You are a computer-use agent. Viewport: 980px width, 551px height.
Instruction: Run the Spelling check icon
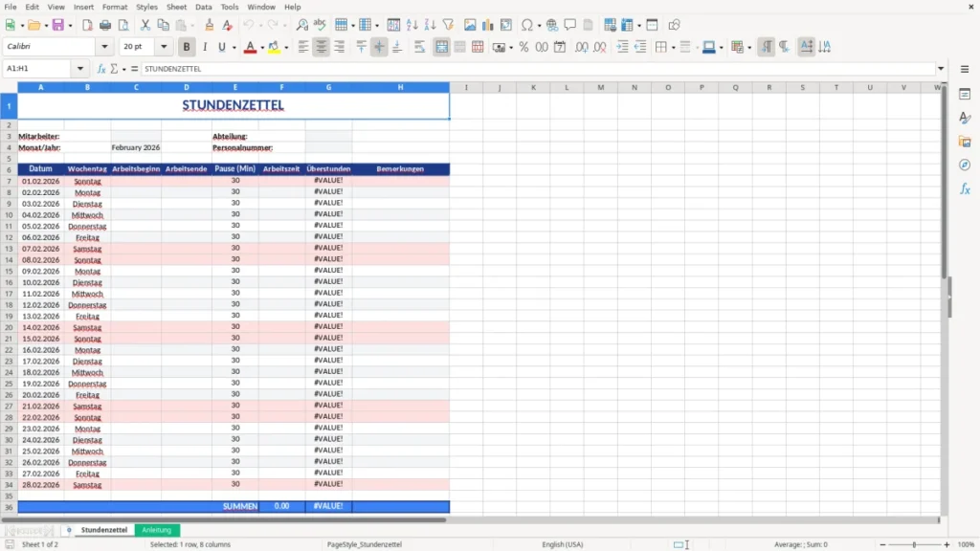320,25
